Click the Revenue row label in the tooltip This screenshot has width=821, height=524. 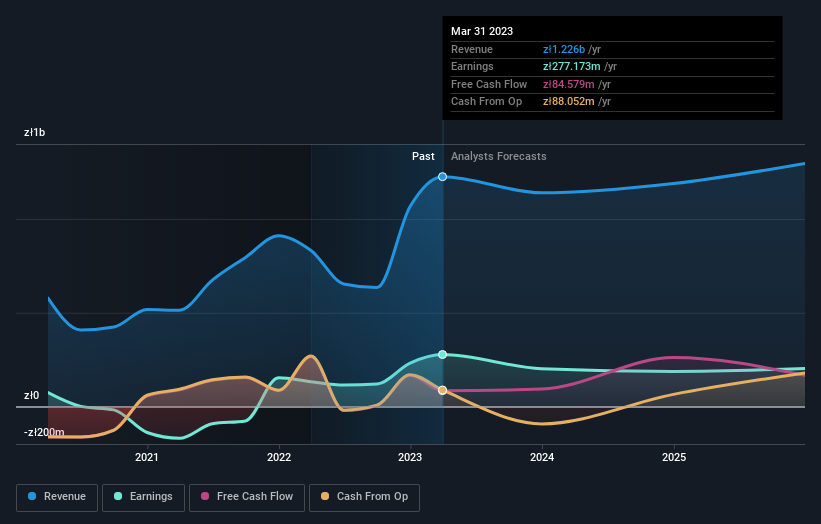472,49
